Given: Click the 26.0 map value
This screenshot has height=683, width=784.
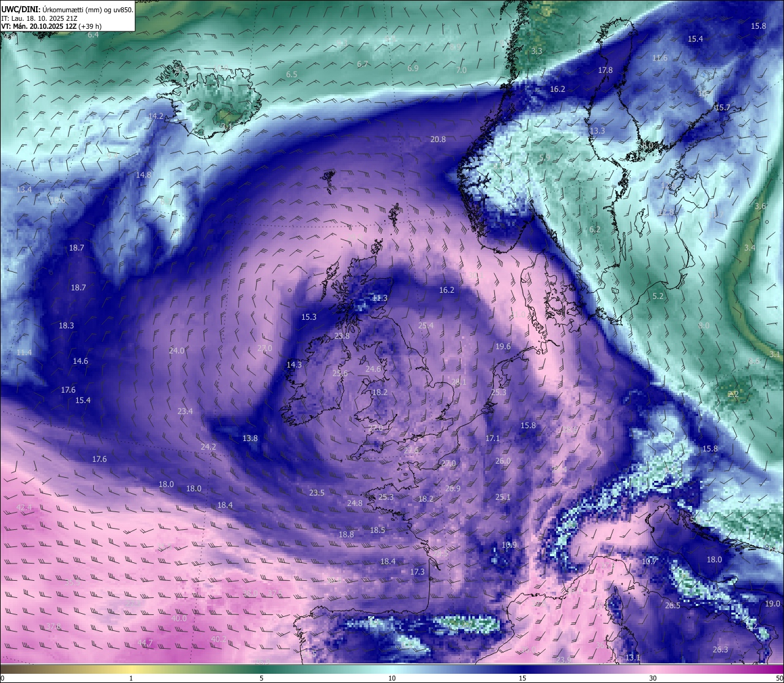Looking at the screenshot, I should tap(502, 461).
